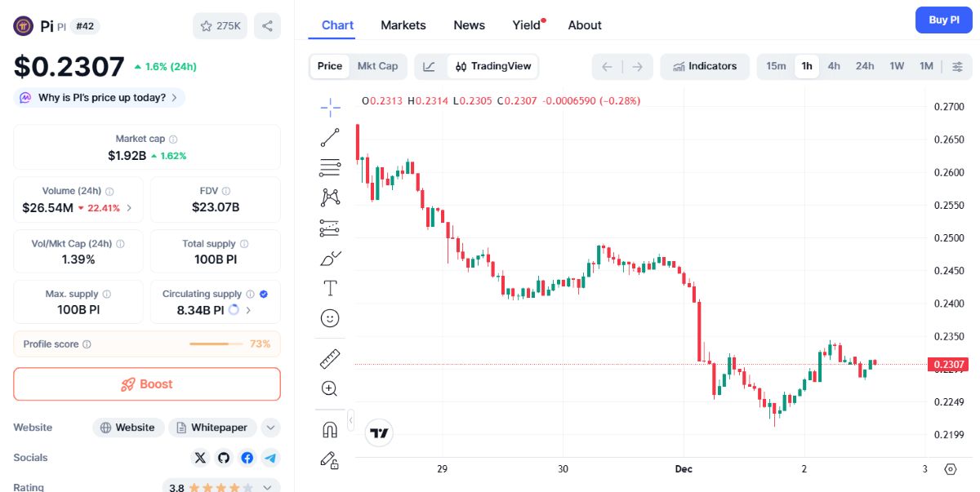Screen dimensions: 980x492
Task: Set interval to 1h
Action: tap(807, 66)
